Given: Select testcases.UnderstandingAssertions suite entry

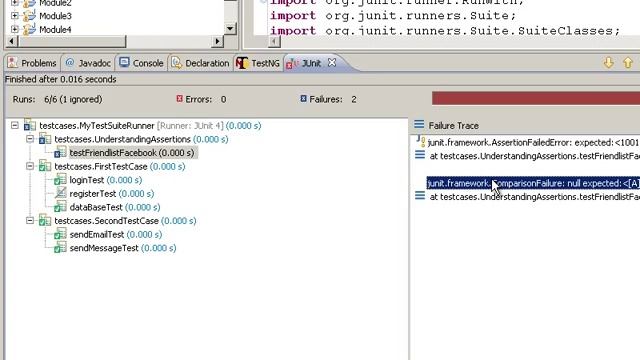Looking at the screenshot, I should (x=141, y=139).
